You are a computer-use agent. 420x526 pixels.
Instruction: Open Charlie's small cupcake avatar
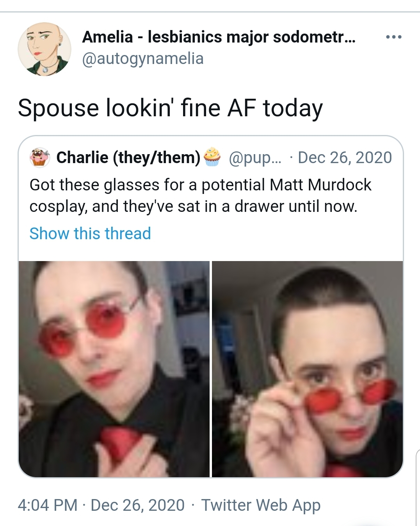pos(39,158)
